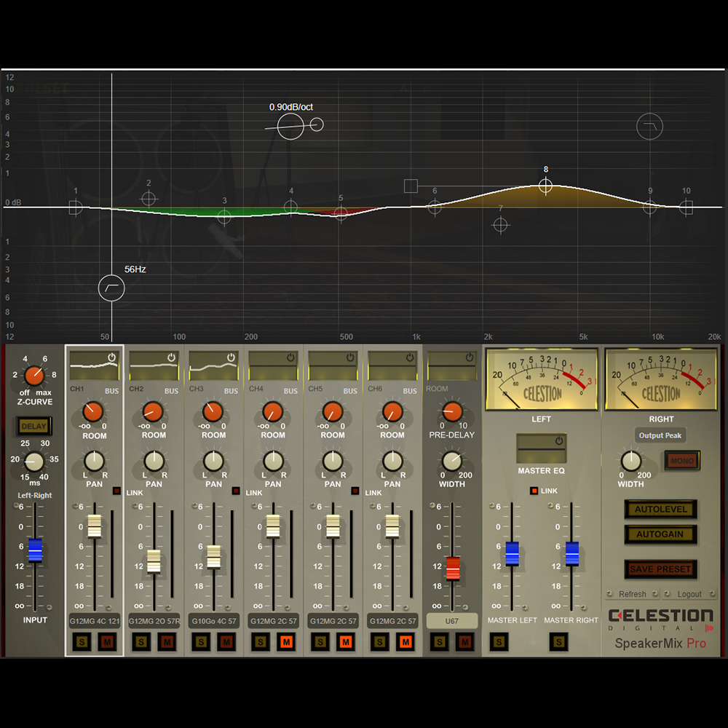Open CH3 speaker selector G10Go 4C 57

click(x=213, y=621)
